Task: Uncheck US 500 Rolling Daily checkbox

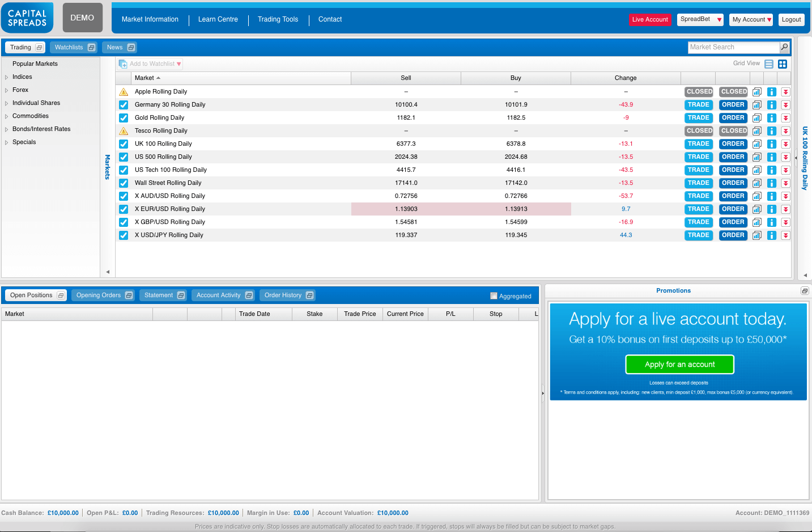Action: point(124,157)
